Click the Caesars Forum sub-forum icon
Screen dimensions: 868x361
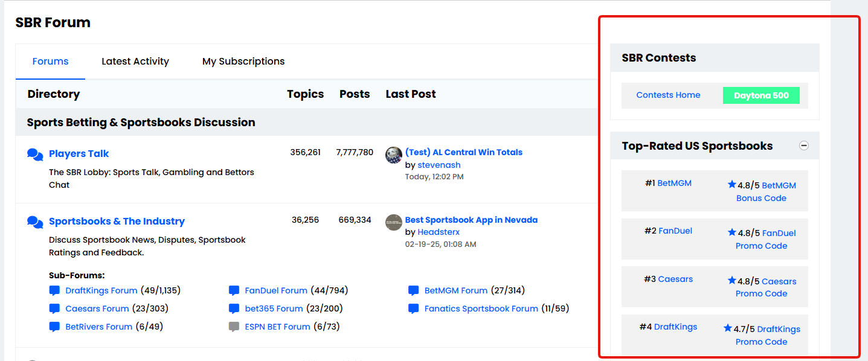[54, 308]
